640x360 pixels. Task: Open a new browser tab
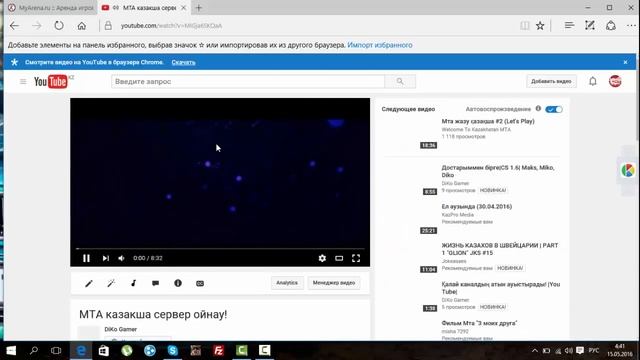tap(199, 8)
